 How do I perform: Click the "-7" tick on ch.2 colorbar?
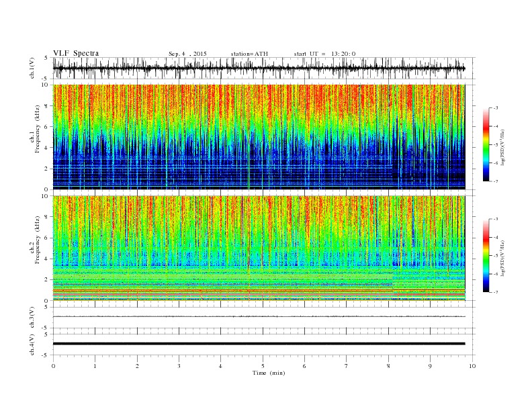pos(495,292)
